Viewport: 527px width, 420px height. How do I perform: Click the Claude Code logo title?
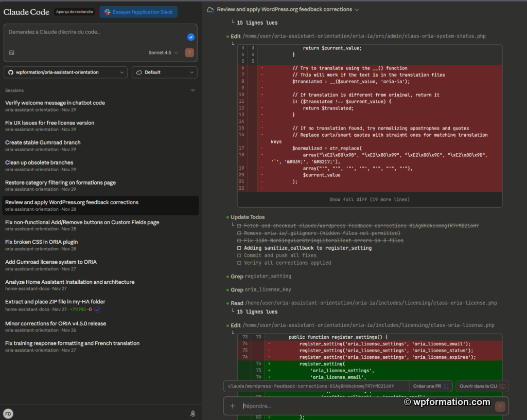tap(26, 12)
